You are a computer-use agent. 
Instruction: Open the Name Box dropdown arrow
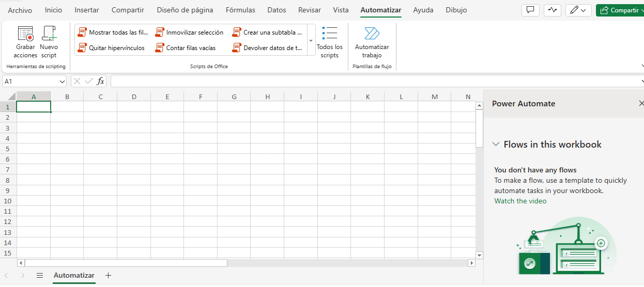pyautogui.click(x=62, y=82)
